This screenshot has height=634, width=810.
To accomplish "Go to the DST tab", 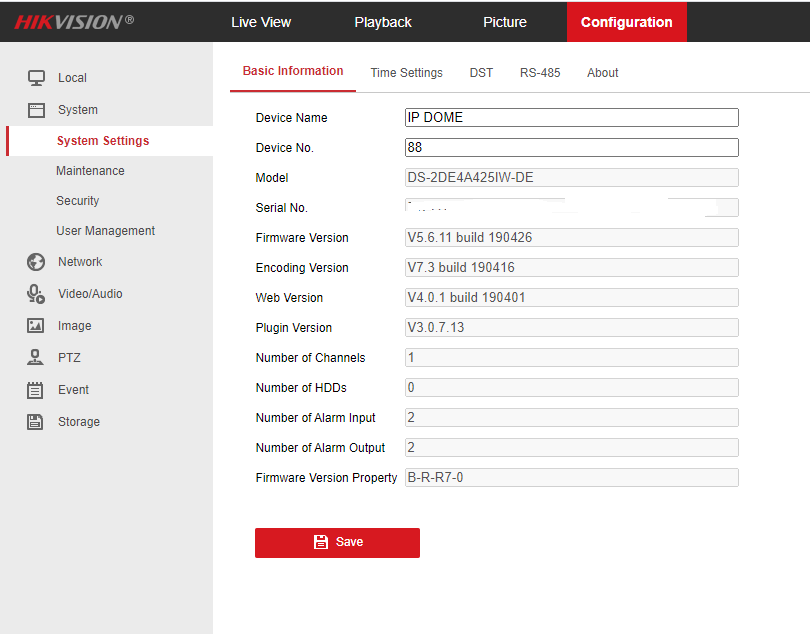I will coord(481,73).
